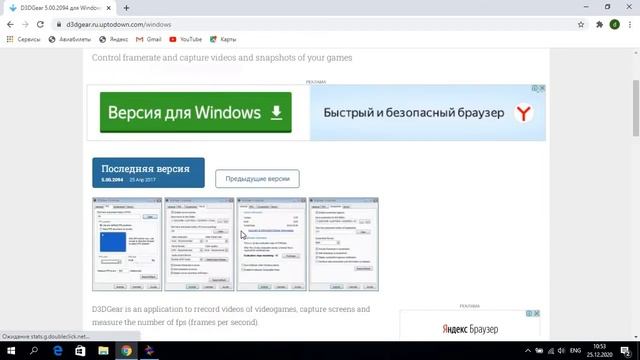Close the top banner ad
The image size is (640, 360).
click(542, 88)
